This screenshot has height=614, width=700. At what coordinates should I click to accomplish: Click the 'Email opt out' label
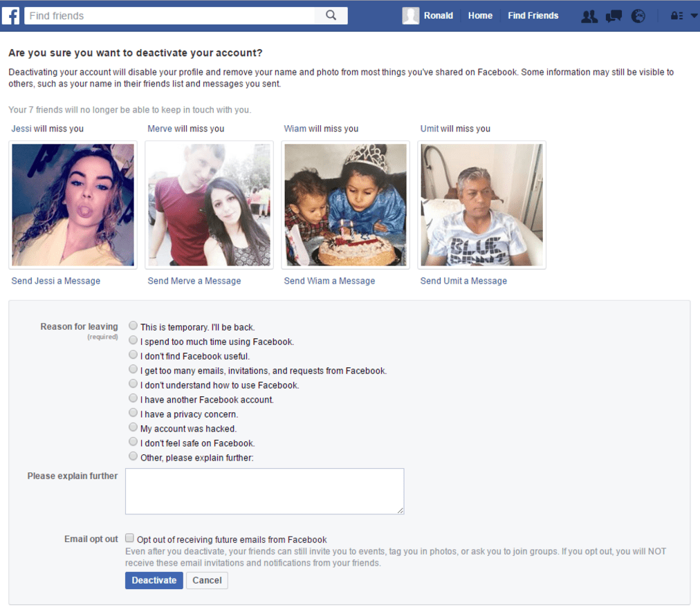[91, 539]
